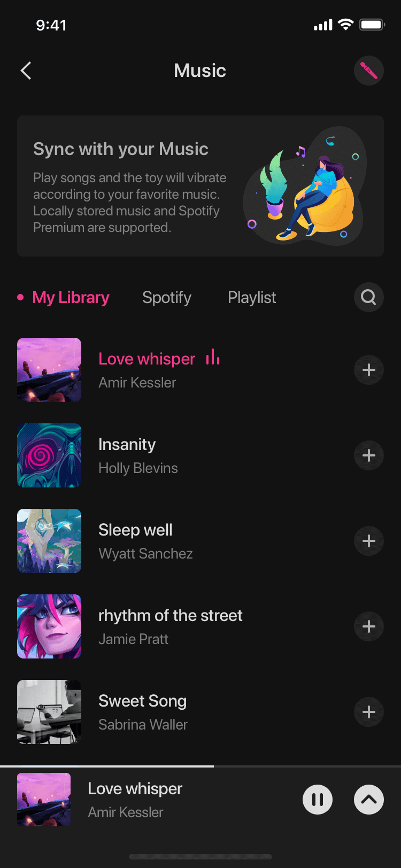The image size is (401, 868).
Task: Play the song Insanity
Action: pyautogui.click(x=127, y=445)
